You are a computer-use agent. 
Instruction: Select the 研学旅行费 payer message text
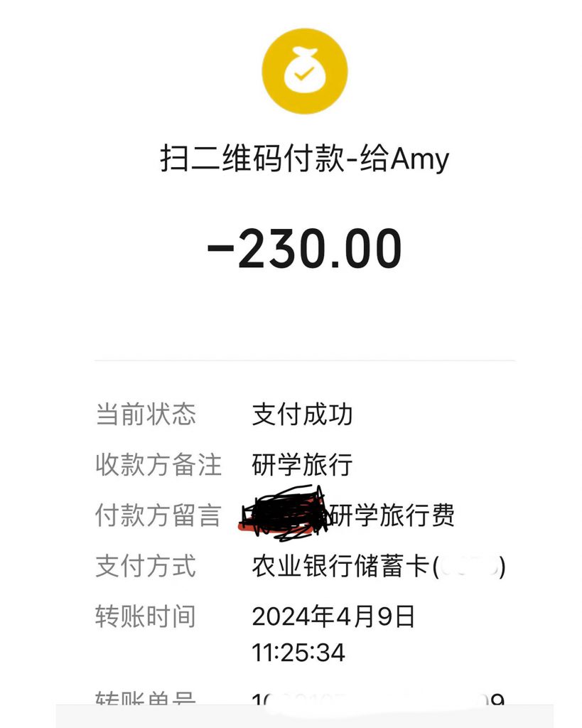[x=392, y=516]
